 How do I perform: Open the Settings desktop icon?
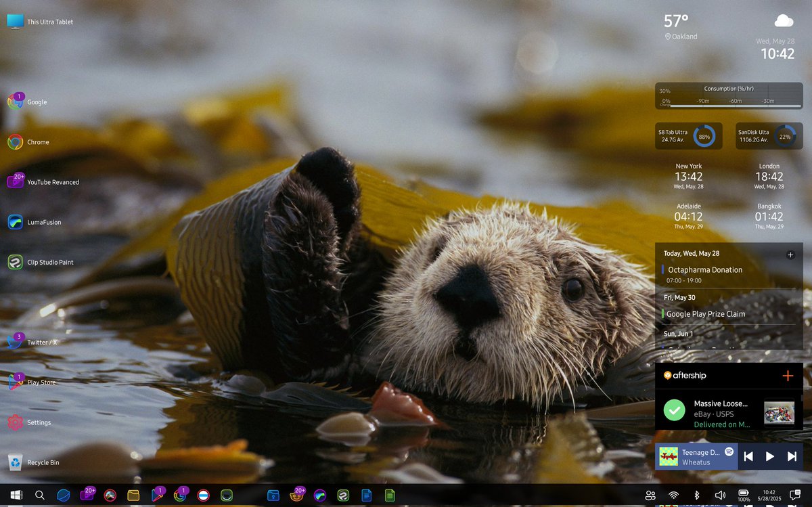click(x=29, y=422)
